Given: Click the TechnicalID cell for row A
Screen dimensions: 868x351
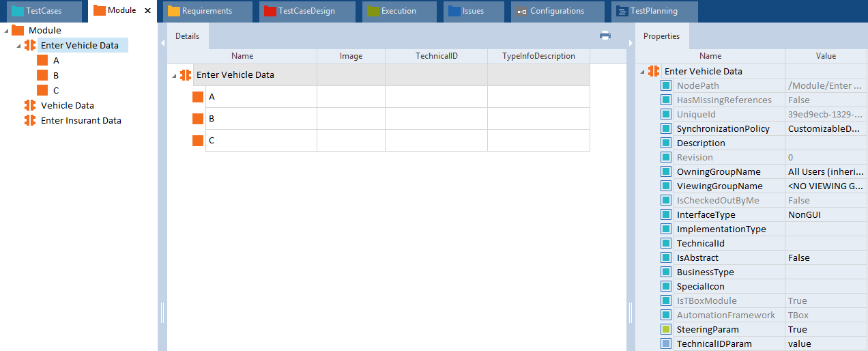Looking at the screenshot, I should (x=437, y=97).
